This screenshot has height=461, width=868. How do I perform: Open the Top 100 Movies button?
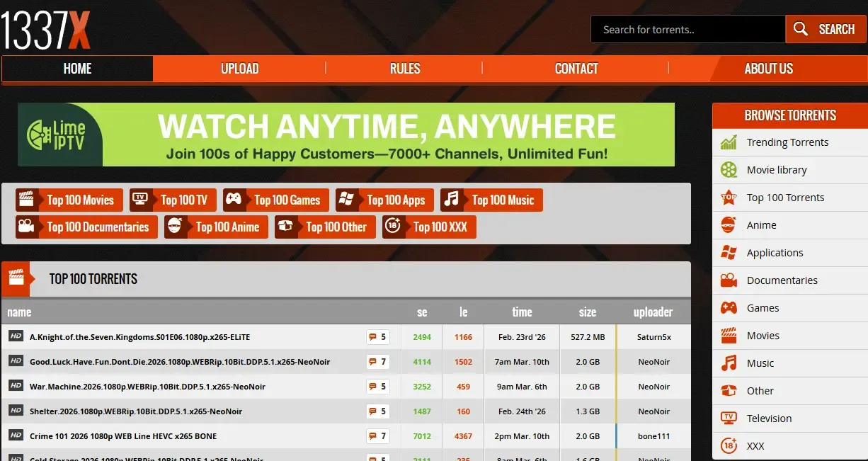[x=69, y=200]
